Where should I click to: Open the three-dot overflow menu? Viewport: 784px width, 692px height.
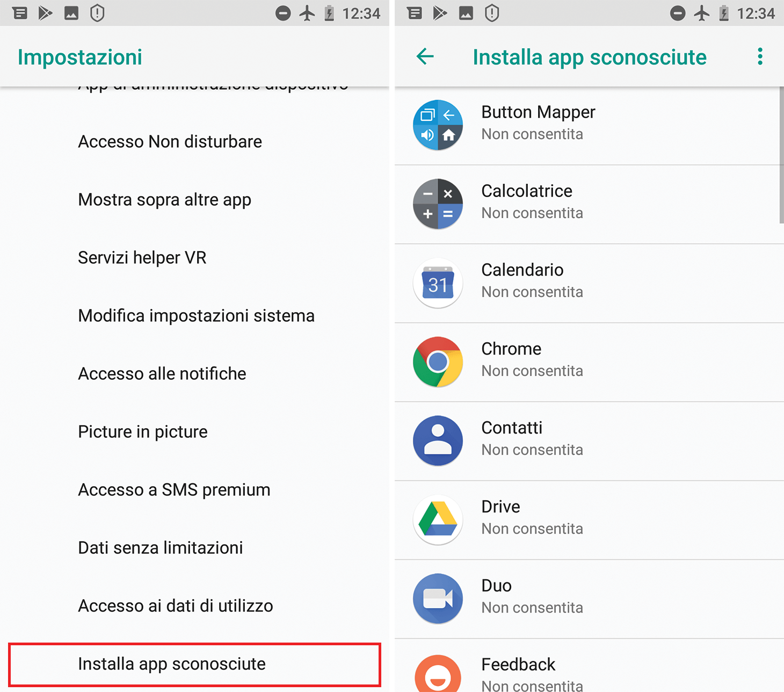tap(760, 56)
